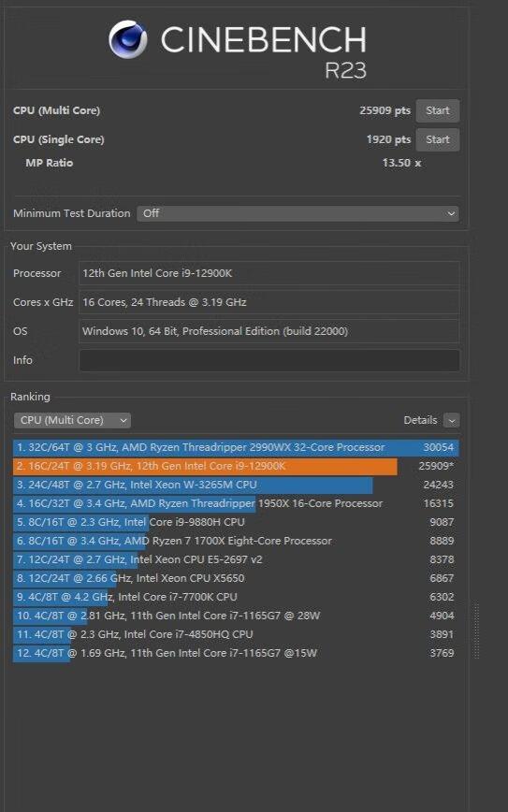Click into the Info text field
The image size is (508, 812).
(269, 360)
